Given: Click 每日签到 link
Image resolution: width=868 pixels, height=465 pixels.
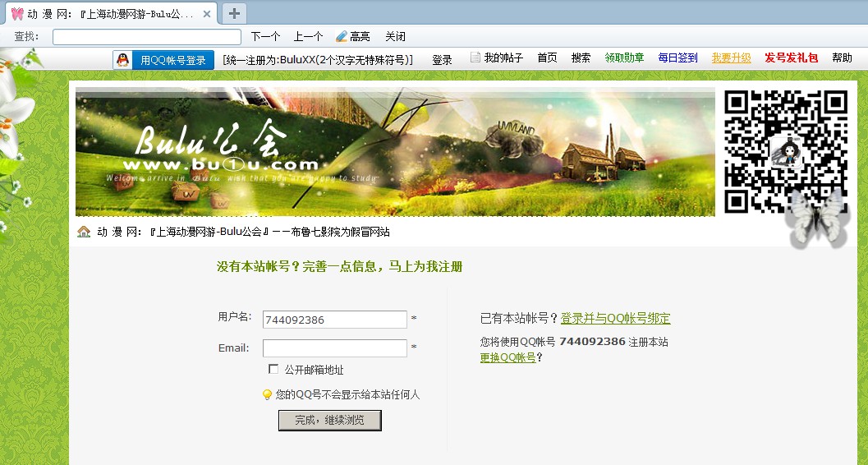Looking at the screenshot, I should [677, 58].
